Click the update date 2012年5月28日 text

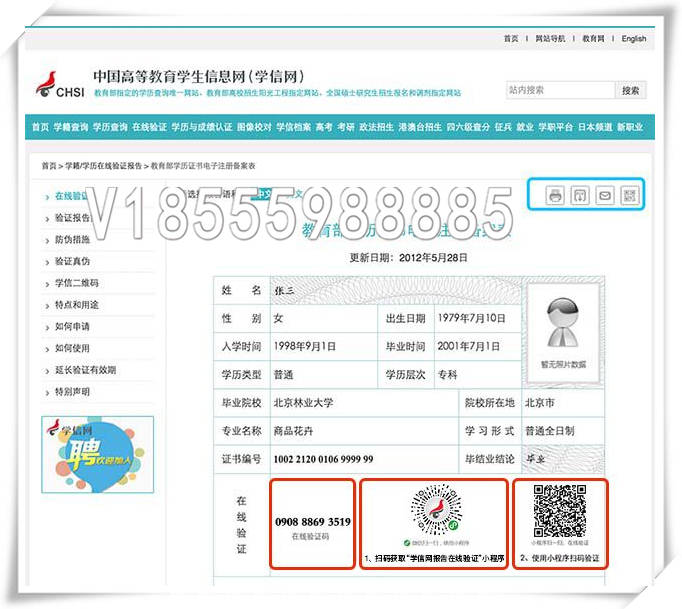click(x=433, y=258)
